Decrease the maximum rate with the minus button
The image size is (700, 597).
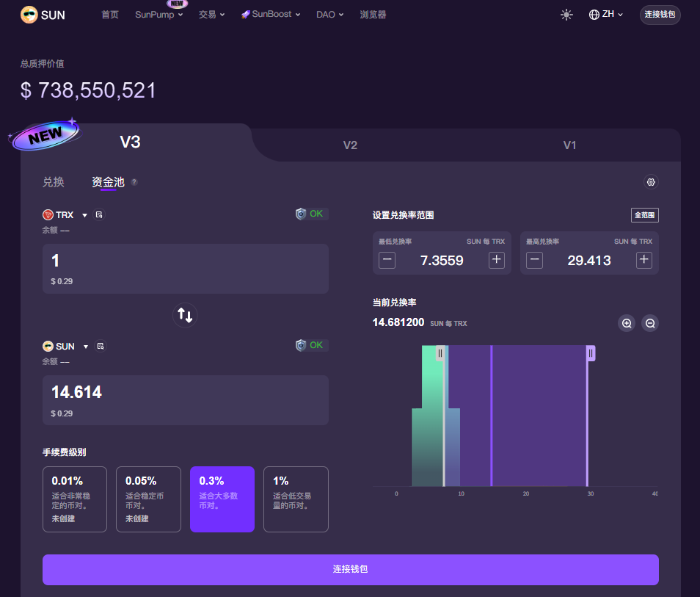click(x=534, y=260)
